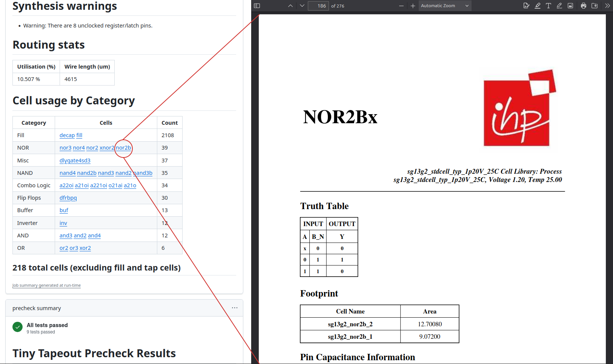The image size is (613, 364).
Task: Go to next PDF page
Action: 302,6
